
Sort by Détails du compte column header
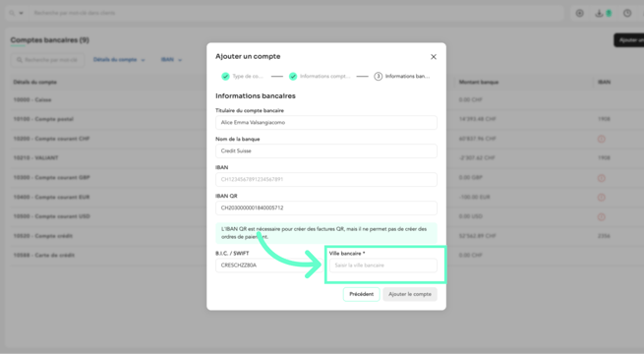click(35, 83)
